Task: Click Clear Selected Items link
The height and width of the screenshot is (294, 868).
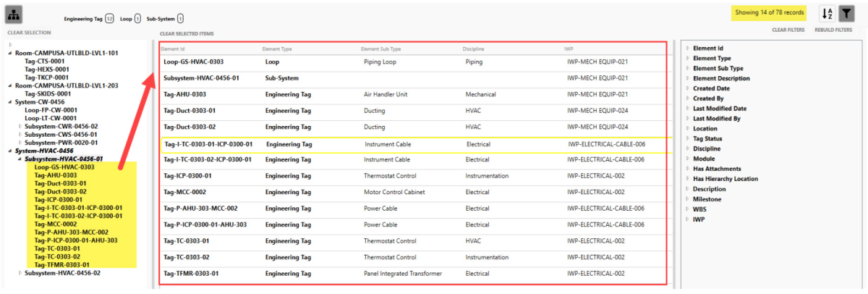Action: pos(187,33)
